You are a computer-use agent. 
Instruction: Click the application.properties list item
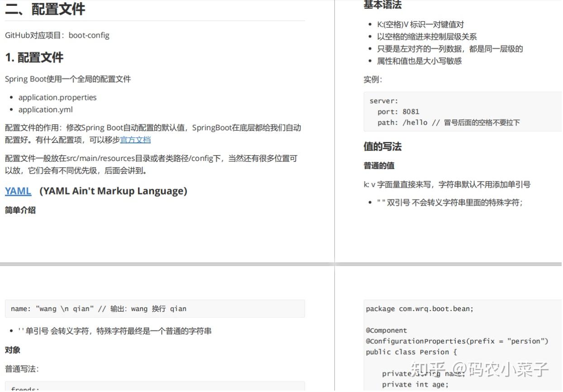click(x=57, y=97)
